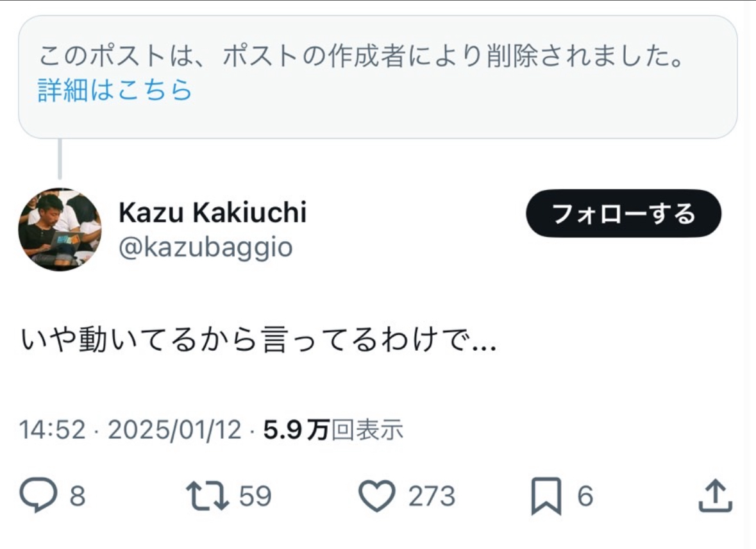
Task: Click the @kazubaggio handle
Action: [205, 248]
